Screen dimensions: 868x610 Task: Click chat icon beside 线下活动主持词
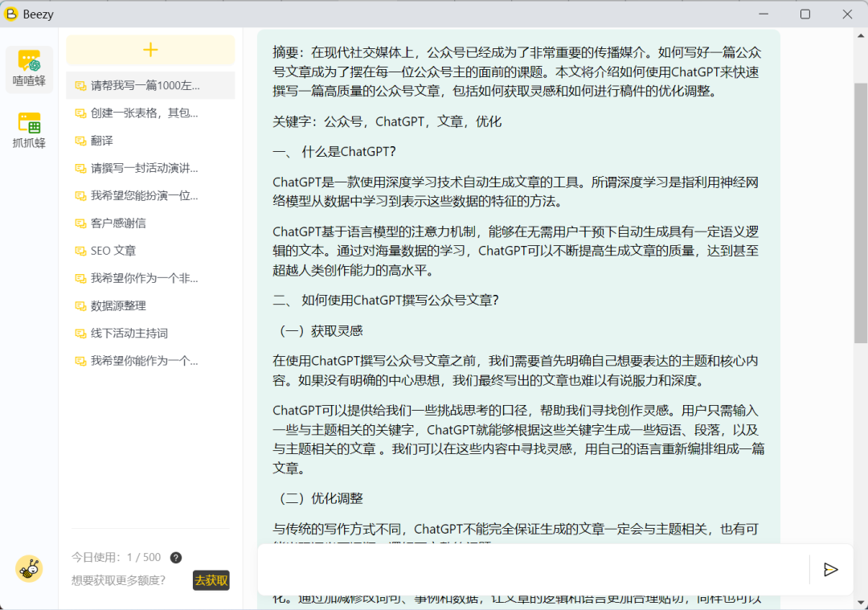point(80,334)
